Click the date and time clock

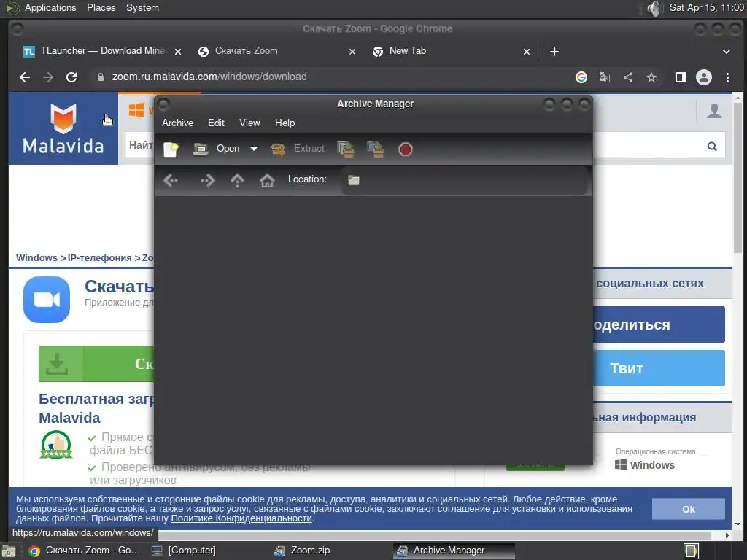[x=706, y=7]
